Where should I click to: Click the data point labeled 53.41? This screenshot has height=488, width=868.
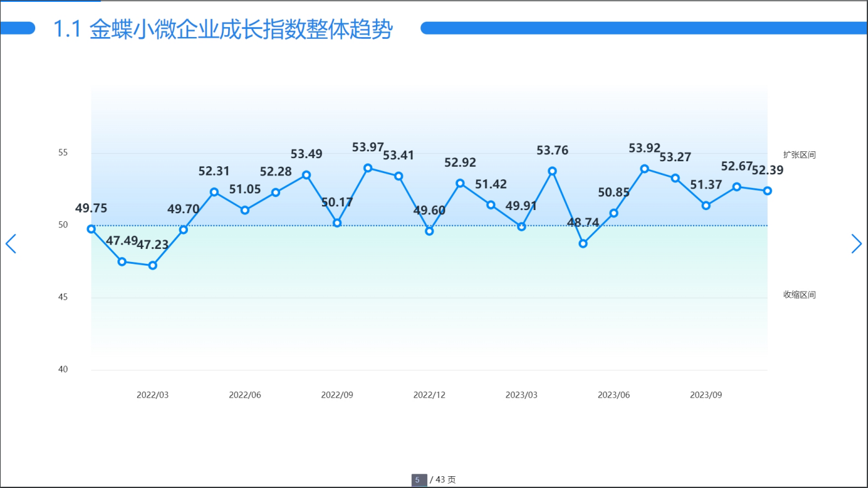click(399, 176)
